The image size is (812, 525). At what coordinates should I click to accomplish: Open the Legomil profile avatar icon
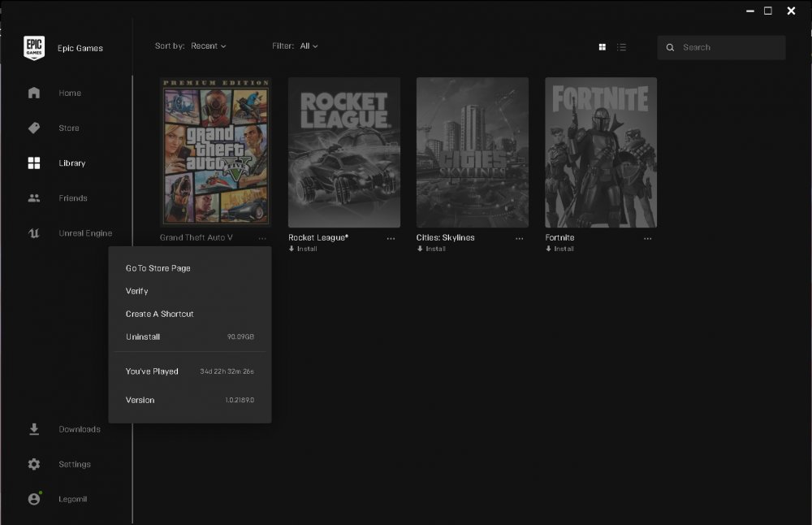(34, 498)
